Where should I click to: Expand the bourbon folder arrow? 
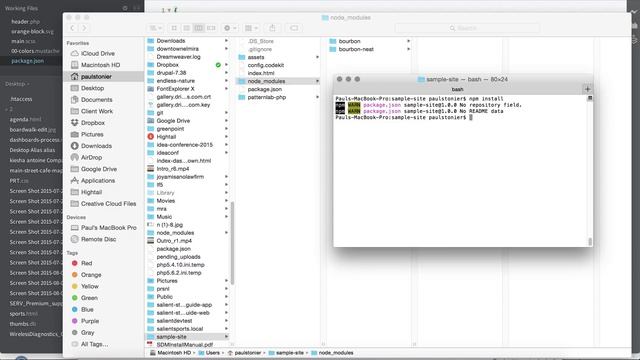[x=408, y=41]
